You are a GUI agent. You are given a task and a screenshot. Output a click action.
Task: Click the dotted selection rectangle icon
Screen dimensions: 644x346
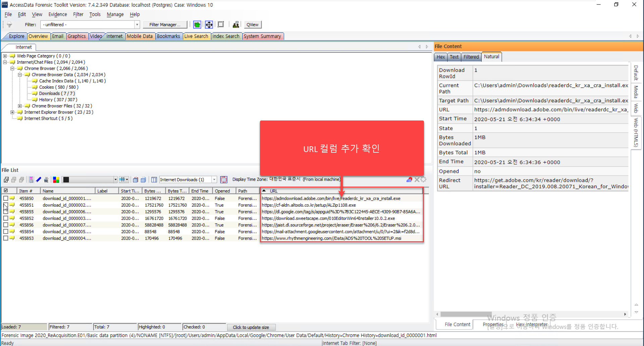tap(221, 24)
